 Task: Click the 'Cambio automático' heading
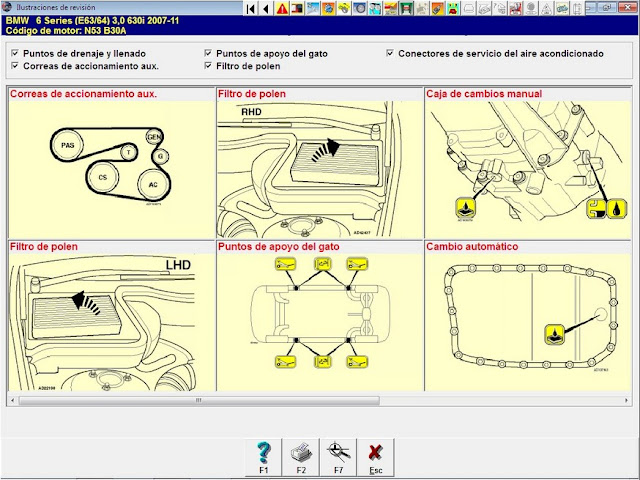[472, 247]
